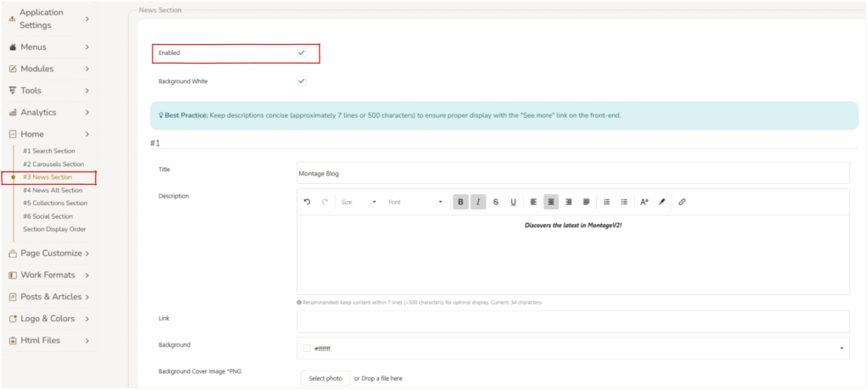Screen dimensions: 868x390
Task: Open the Font family dropdown
Action: (415, 202)
